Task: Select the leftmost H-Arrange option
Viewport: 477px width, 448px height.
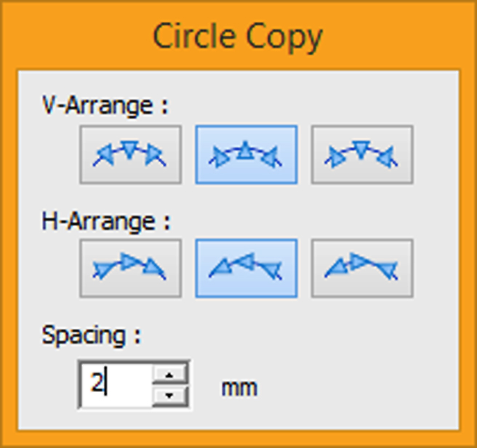Action: pos(130,268)
